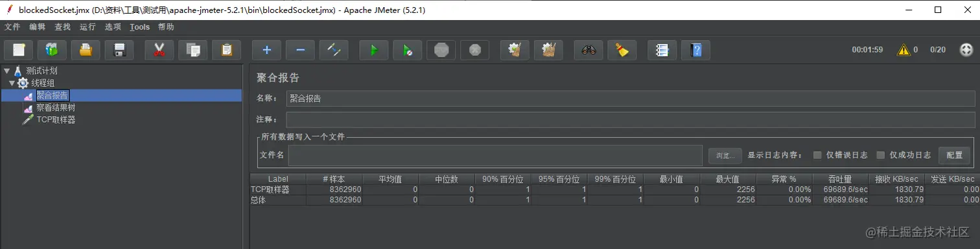Click the TCP取样器 table row label
Viewport: 980px width, 249px height.
[x=270, y=189]
